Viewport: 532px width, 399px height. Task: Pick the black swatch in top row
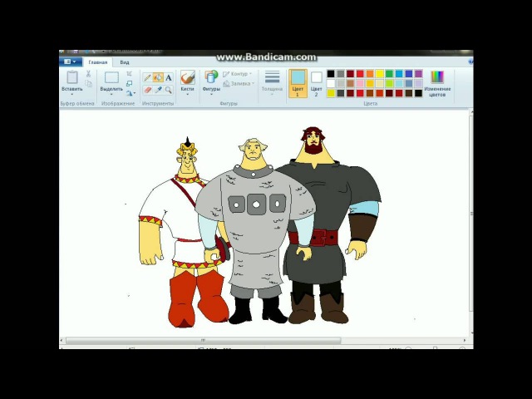coord(331,74)
